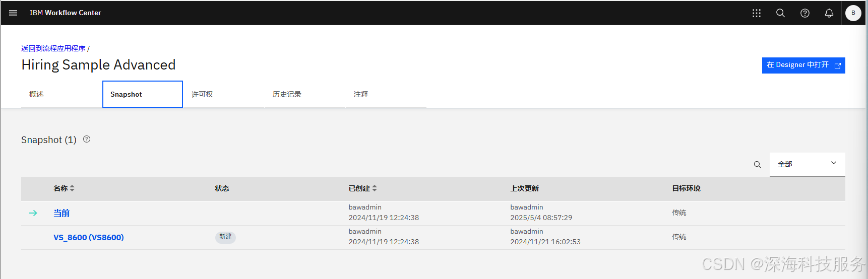This screenshot has height=279, width=868.
Task: Click 2025/5/4 08:57:29 update timestamp
Action: (x=541, y=218)
